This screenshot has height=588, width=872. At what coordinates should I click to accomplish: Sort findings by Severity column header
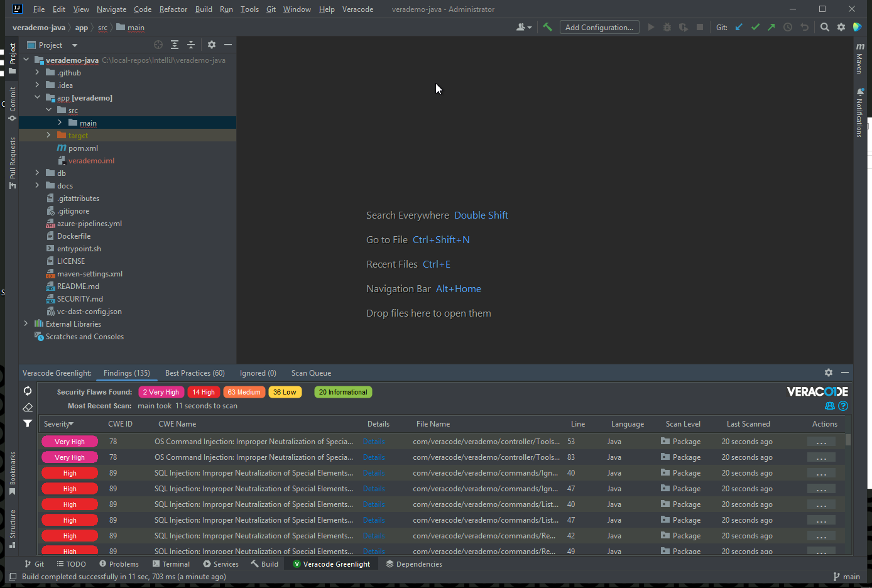(58, 424)
